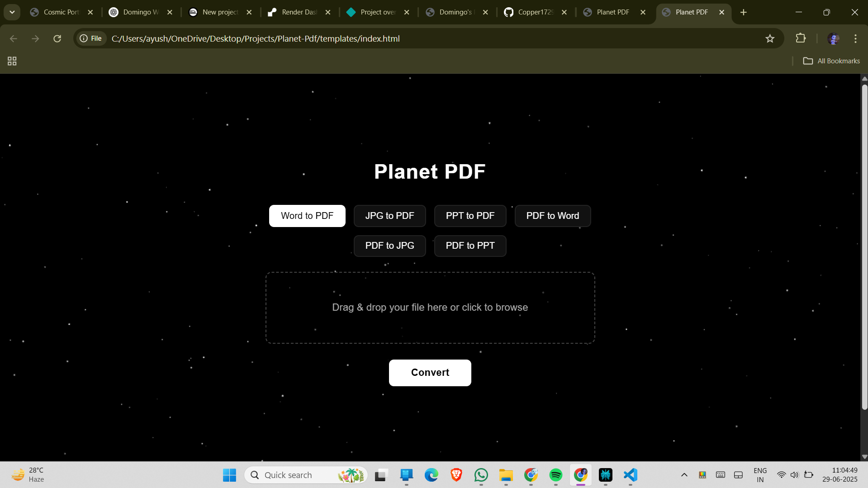This screenshot has width=868, height=488.
Task: Click the browser profile avatar
Action: (x=834, y=38)
